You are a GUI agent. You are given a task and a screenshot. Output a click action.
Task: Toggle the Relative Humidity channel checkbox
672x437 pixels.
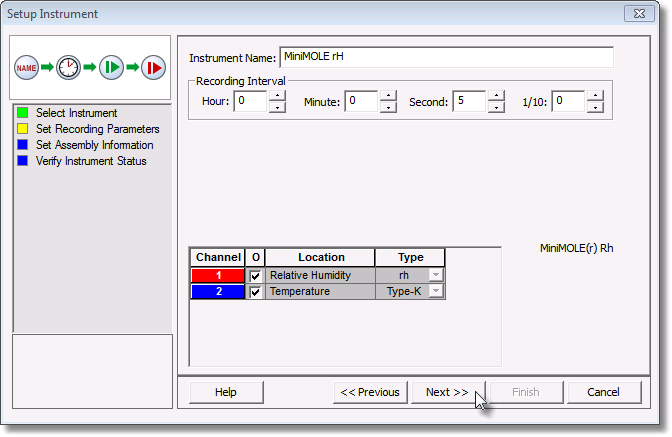coord(255,275)
